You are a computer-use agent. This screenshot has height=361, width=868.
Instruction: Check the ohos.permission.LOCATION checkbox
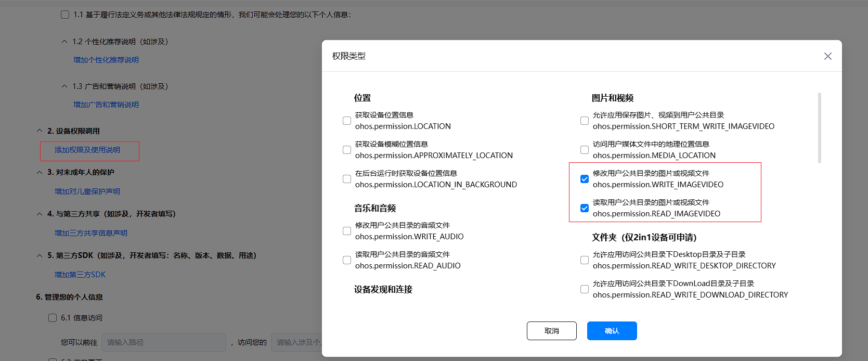click(347, 121)
